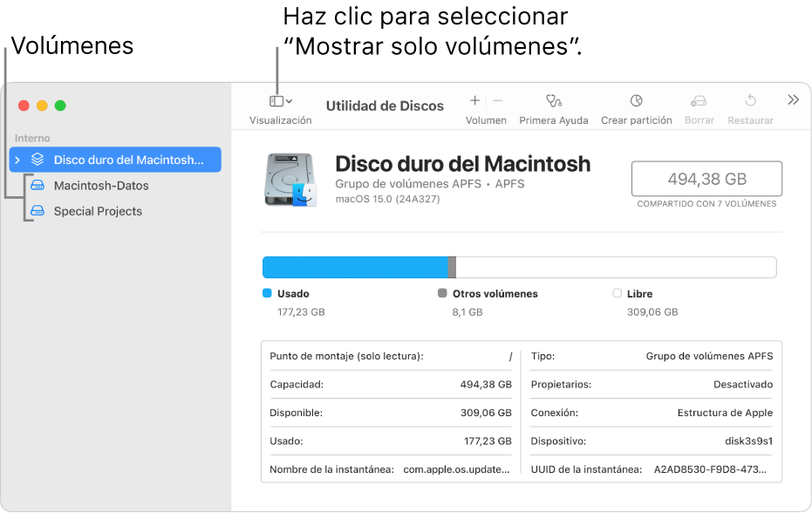812x513 pixels.
Task: Click the Borrar toolbar label
Action: (699, 120)
